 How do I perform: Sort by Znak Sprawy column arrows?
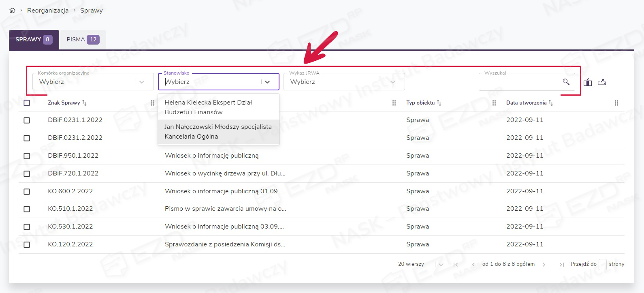pos(84,103)
